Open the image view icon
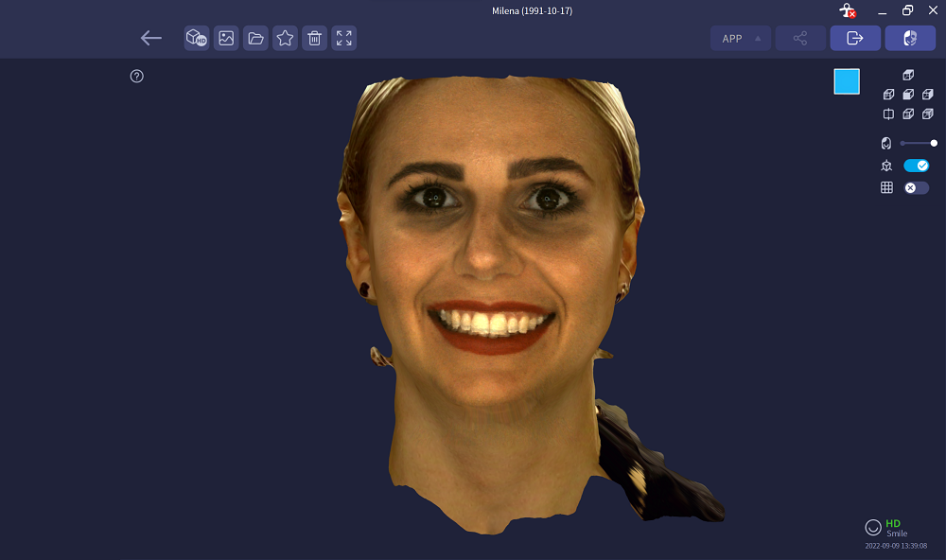The image size is (946, 560). click(226, 38)
